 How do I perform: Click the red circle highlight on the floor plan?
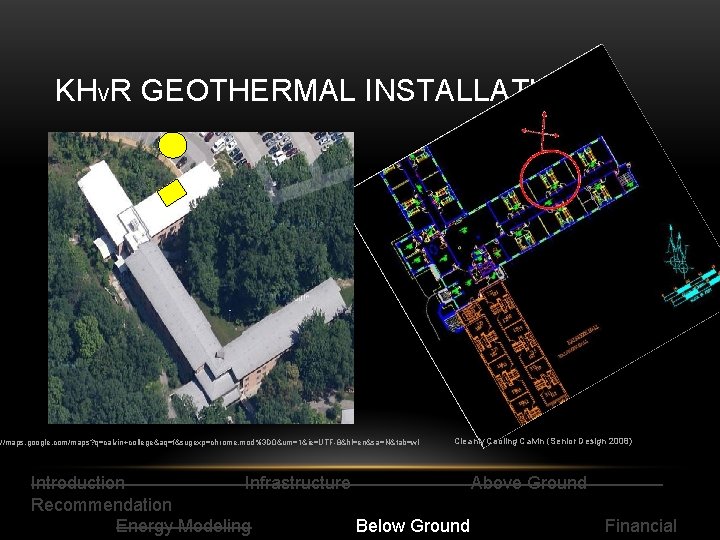(x=551, y=179)
